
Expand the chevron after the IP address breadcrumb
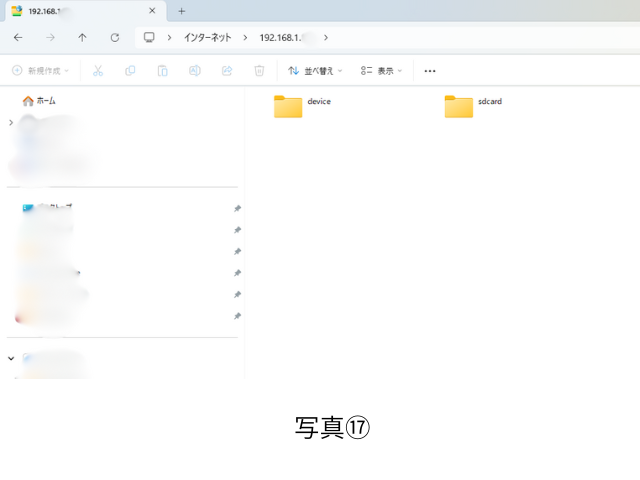click(326, 37)
